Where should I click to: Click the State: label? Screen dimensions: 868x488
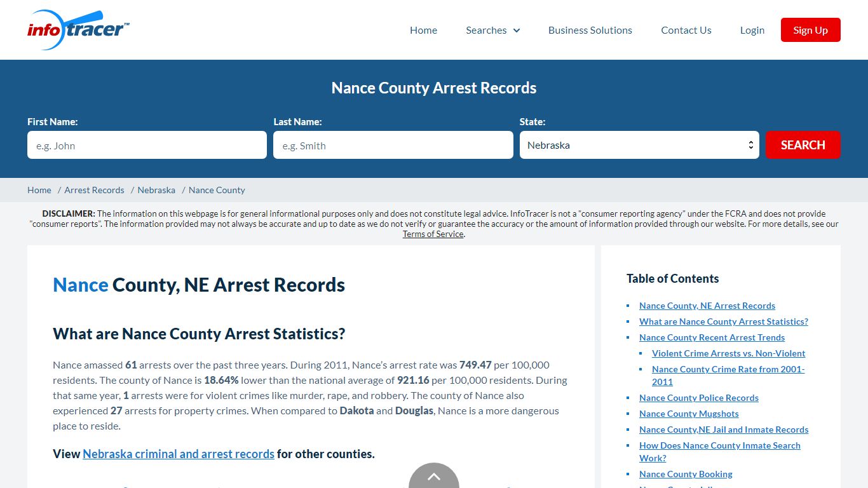click(532, 121)
